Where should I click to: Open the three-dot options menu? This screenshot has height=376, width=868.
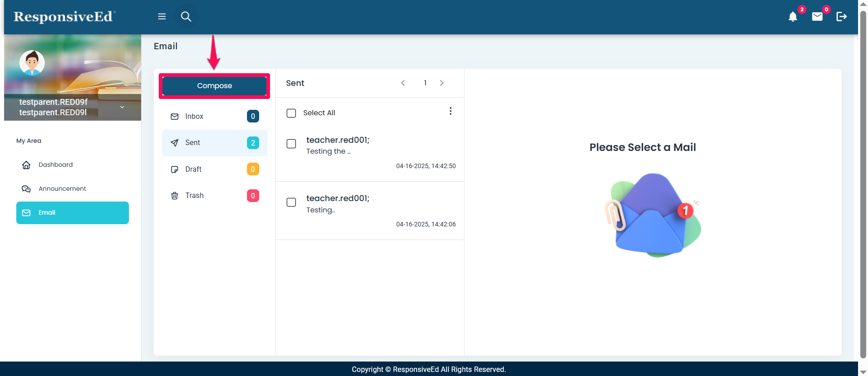[x=450, y=111]
